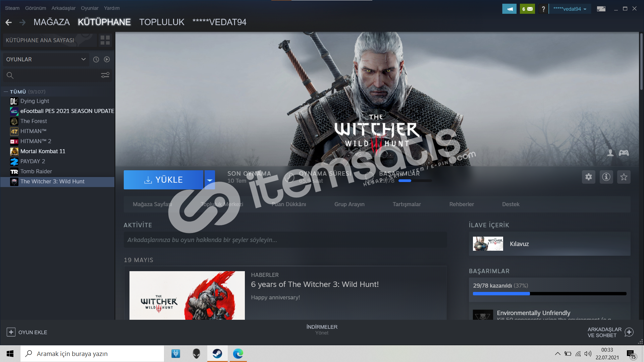Screen dimensions: 644x362
Task: Go to the MAĞAZA tab
Action: (x=52, y=22)
